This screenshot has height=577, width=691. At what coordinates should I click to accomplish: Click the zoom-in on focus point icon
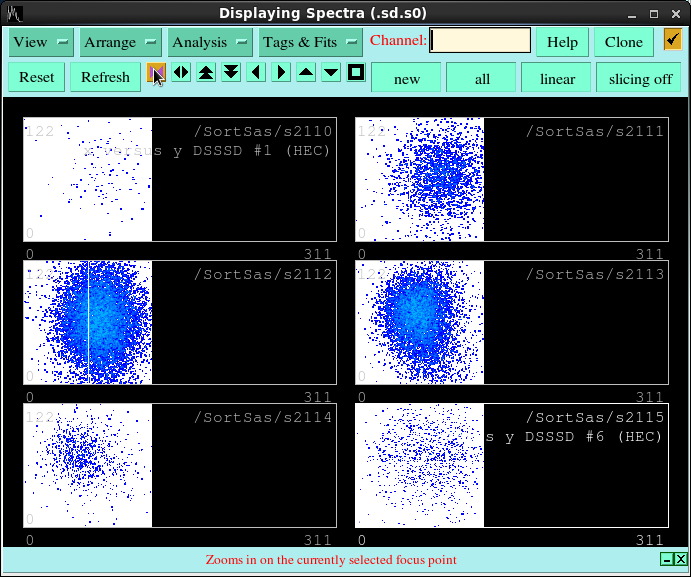click(156, 73)
